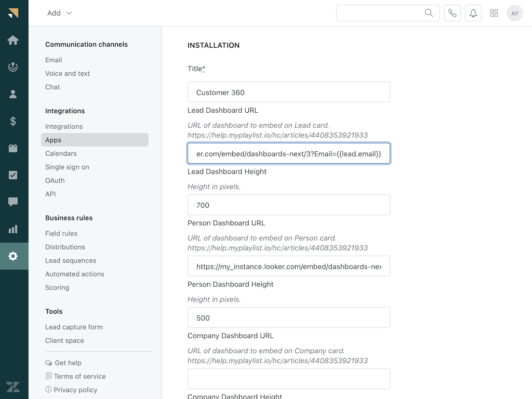Open Automated actions under Business rules
This screenshot has width=532, height=399.
pyautogui.click(x=74, y=274)
